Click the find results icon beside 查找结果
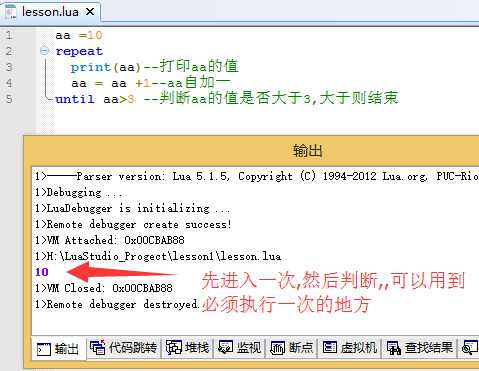Image resolution: width=479 pixels, height=371 pixels. pos(394,348)
